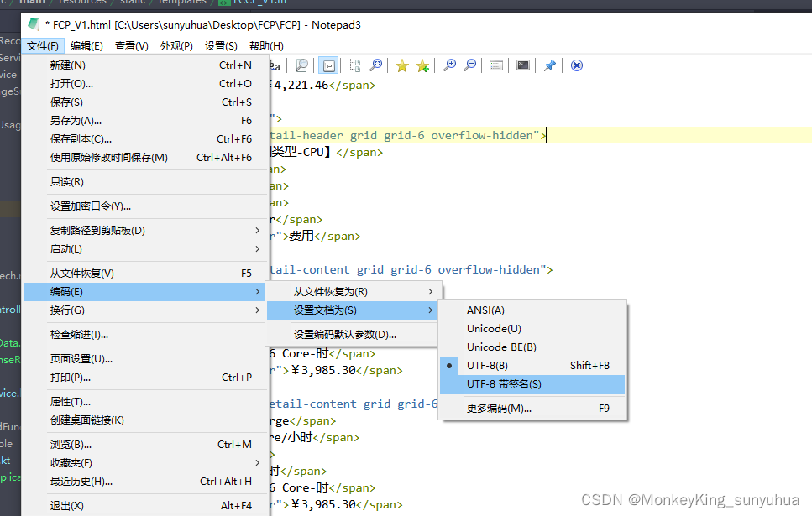Expand the 编码(E) submenu
The height and width of the screenshot is (516, 812).
tap(144, 292)
